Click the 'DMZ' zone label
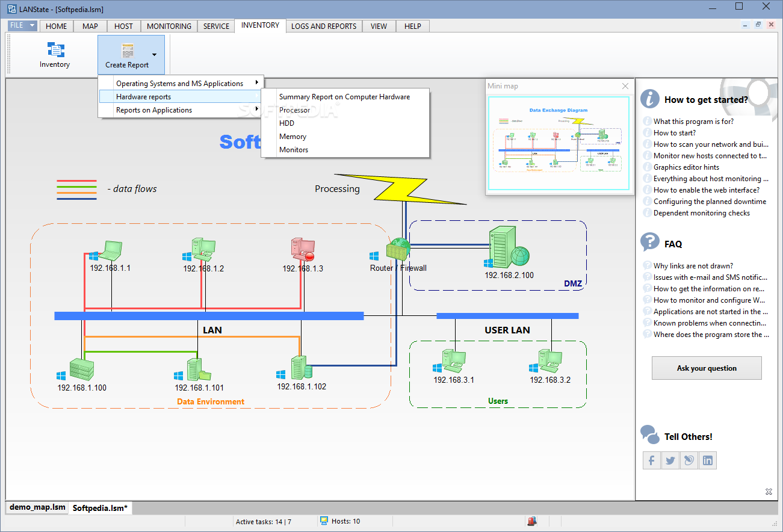783x532 pixels. 572,283
